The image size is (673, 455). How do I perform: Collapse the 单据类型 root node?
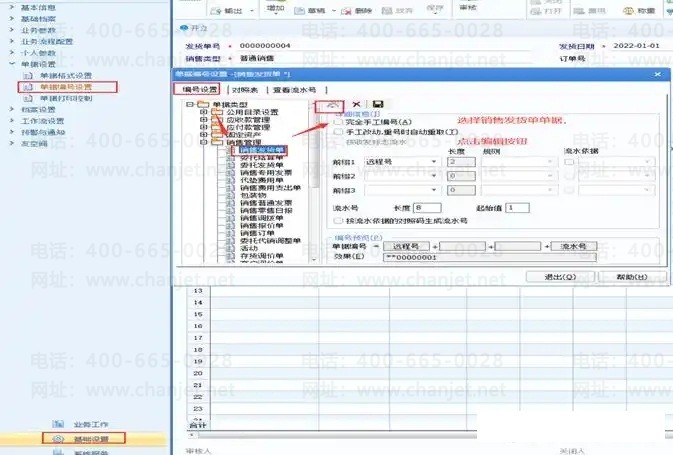point(189,104)
